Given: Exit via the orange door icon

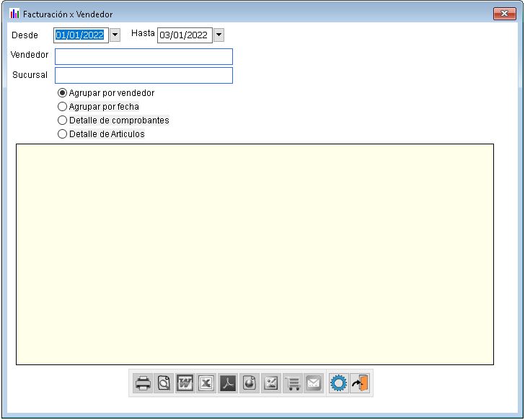Looking at the screenshot, I should pyautogui.click(x=360, y=383).
